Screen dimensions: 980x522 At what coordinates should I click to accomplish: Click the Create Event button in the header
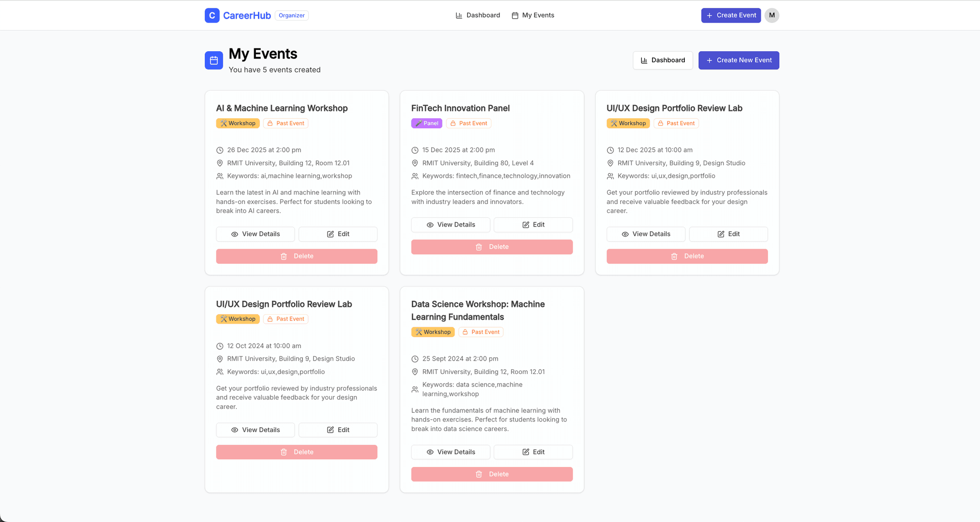pyautogui.click(x=731, y=15)
